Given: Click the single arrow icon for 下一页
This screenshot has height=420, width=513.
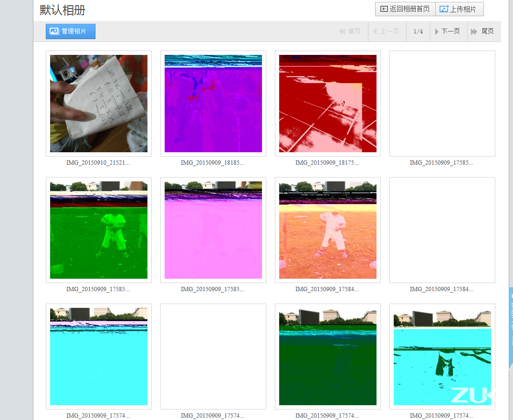Looking at the screenshot, I should [x=437, y=31].
